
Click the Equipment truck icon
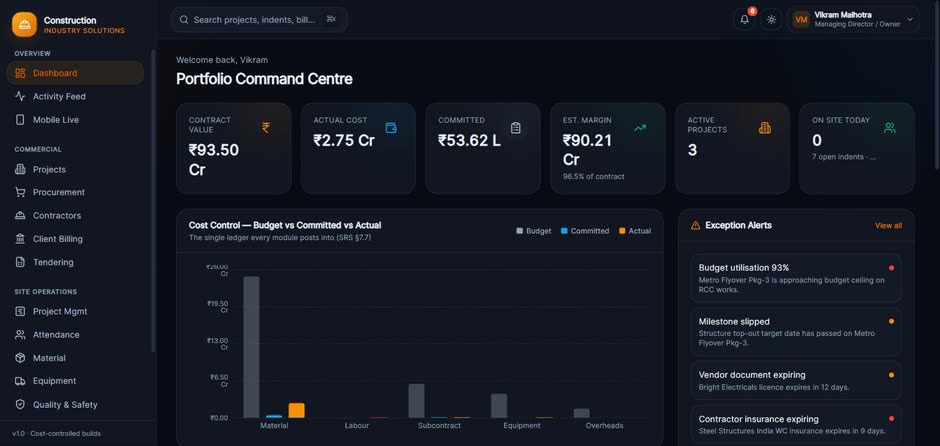coord(20,381)
